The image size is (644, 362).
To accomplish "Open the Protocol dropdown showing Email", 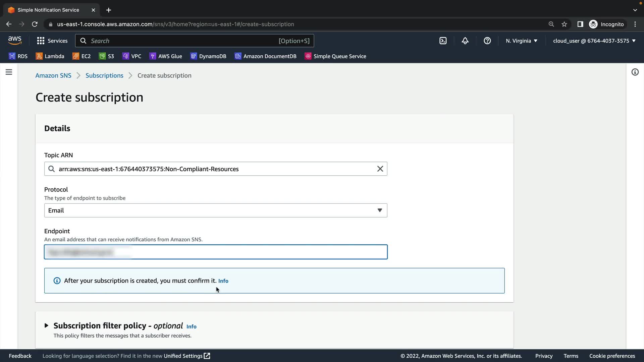I will (x=215, y=210).
